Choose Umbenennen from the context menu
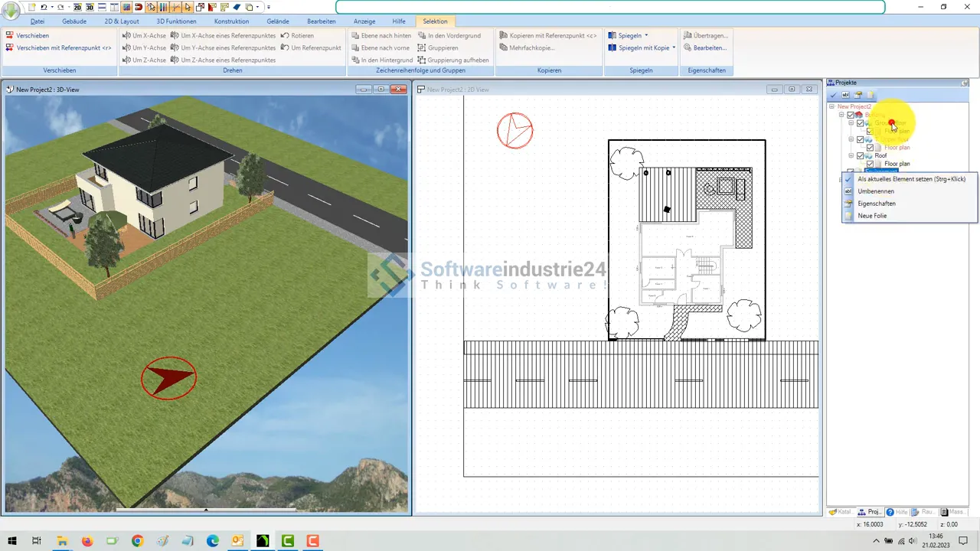The width and height of the screenshot is (980, 551). tap(876, 191)
